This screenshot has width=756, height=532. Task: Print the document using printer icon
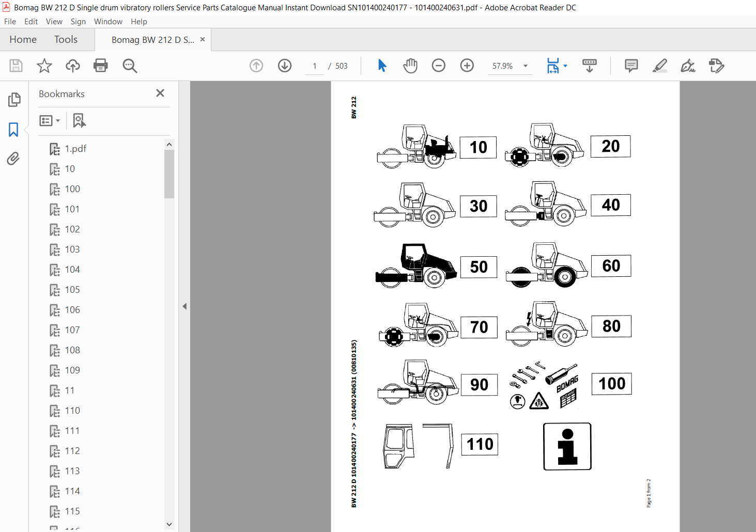pyautogui.click(x=101, y=66)
